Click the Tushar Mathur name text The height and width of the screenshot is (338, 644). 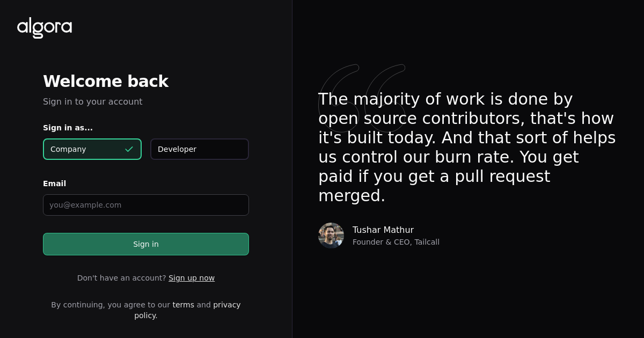pyautogui.click(x=383, y=230)
